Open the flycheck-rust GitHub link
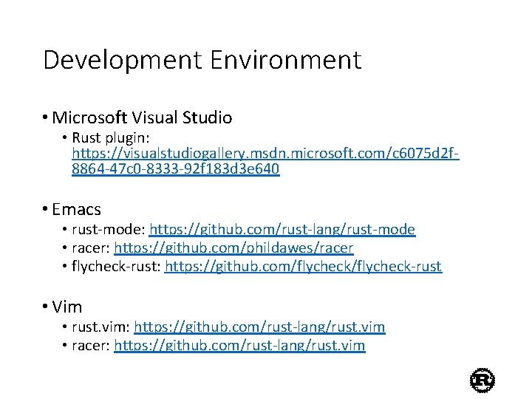Screen dimensions: 532x399 click(x=304, y=266)
